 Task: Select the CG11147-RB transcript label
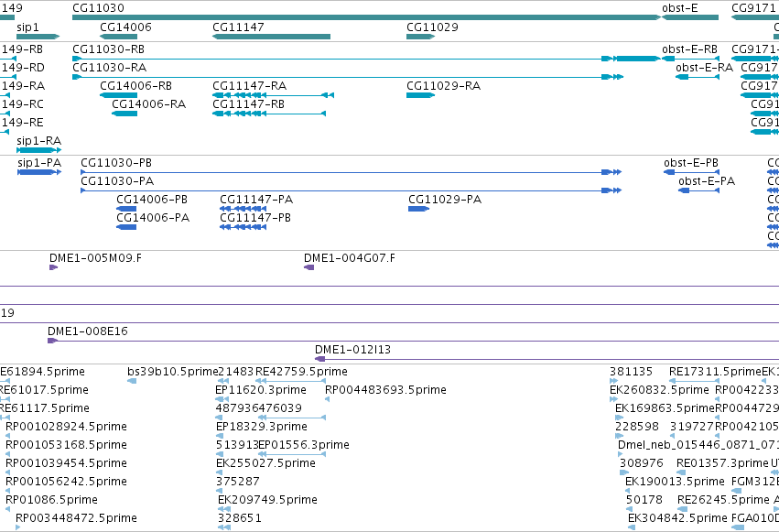(x=248, y=104)
